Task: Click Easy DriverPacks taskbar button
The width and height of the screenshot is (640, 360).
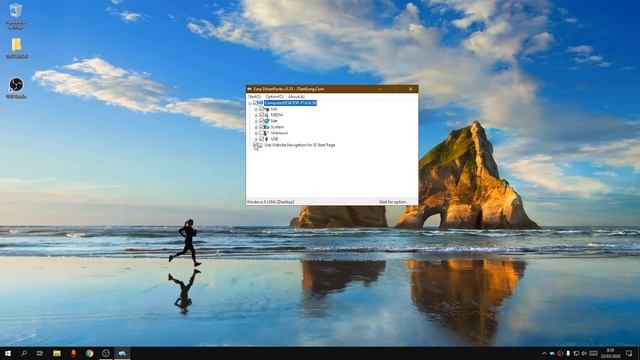Action: [x=122, y=353]
